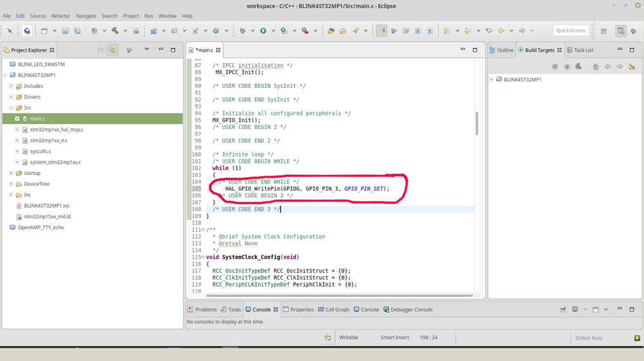The width and height of the screenshot is (644, 361).
Task: Expand the Drivers folder in Project Explorer
Action: [x=11, y=97]
